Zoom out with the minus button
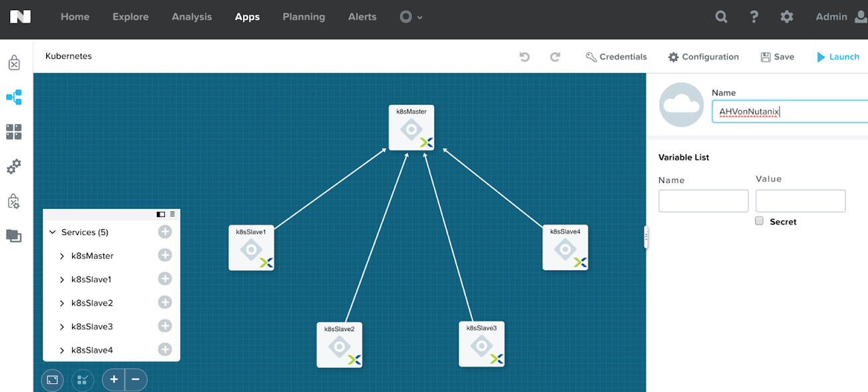This screenshot has width=868, height=392. (x=136, y=380)
